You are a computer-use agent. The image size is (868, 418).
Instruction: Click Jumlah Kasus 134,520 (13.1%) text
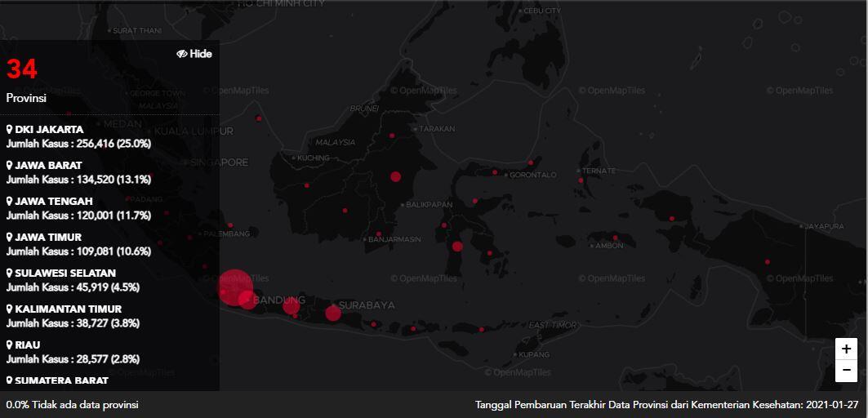point(78,180)
